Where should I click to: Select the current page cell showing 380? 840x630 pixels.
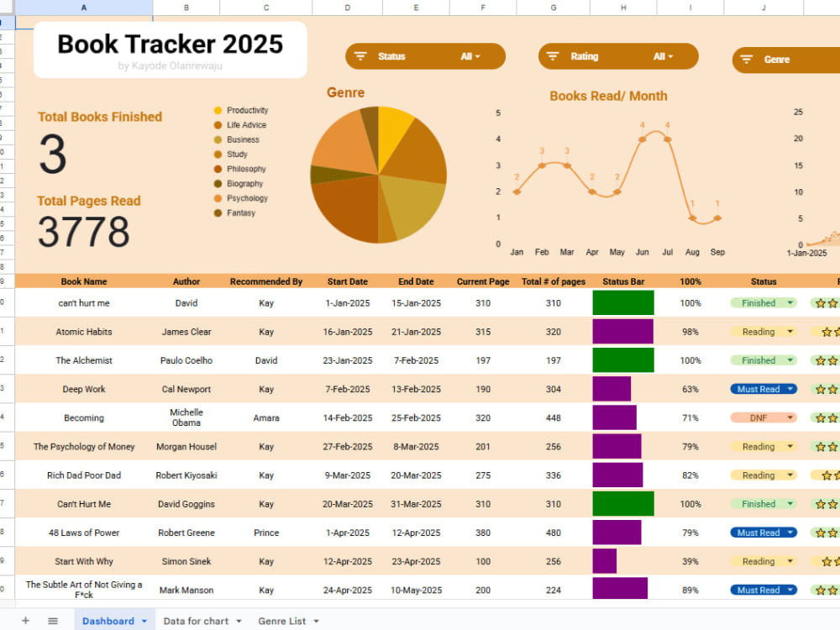pos(483,533)
